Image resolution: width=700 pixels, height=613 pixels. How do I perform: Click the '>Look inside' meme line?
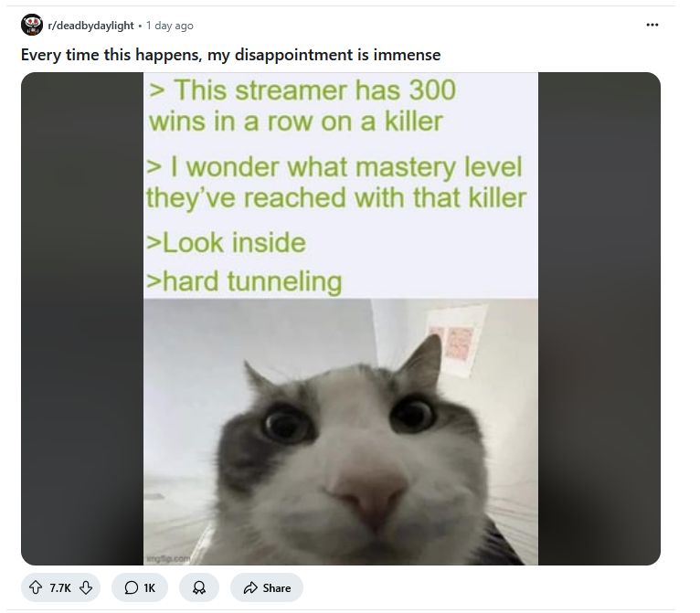tap(227, 243)
